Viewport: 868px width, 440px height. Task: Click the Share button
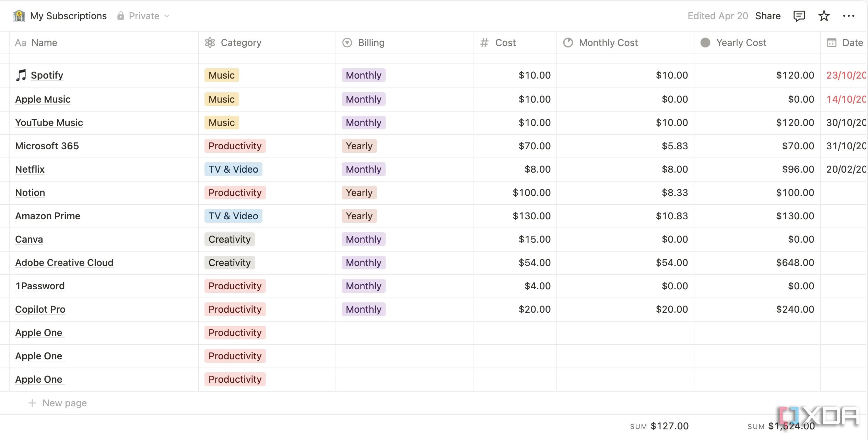coord(768,16)
